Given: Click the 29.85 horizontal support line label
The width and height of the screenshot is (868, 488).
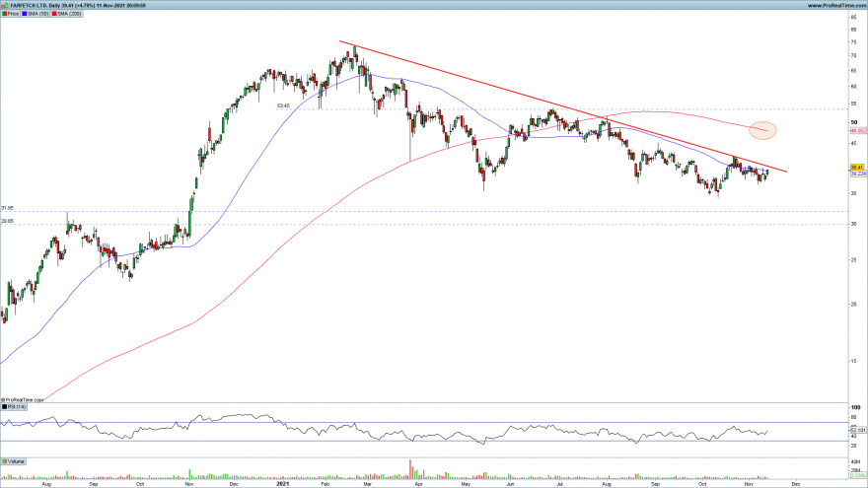Looking at the screenshot, I should click(7, 221).
